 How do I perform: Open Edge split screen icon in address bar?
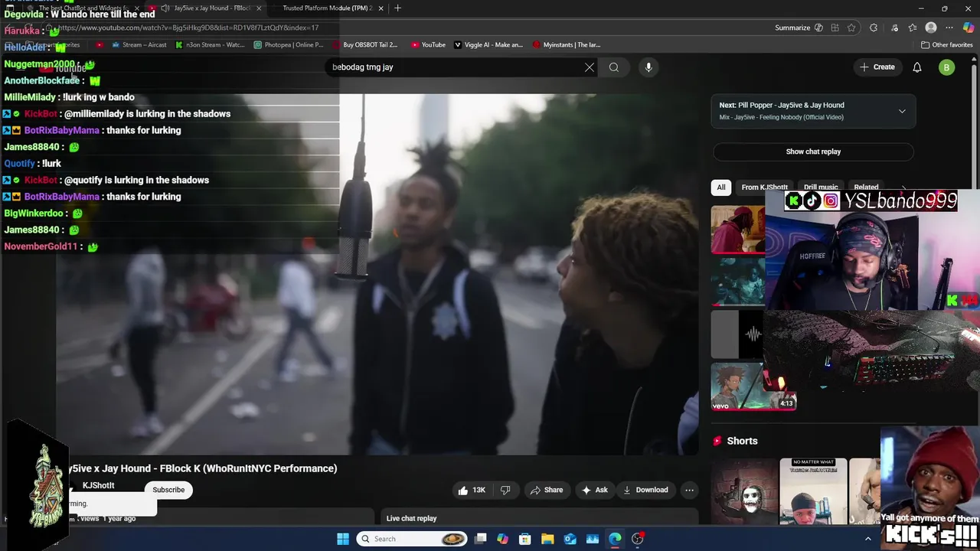click(x=835, y=28)
